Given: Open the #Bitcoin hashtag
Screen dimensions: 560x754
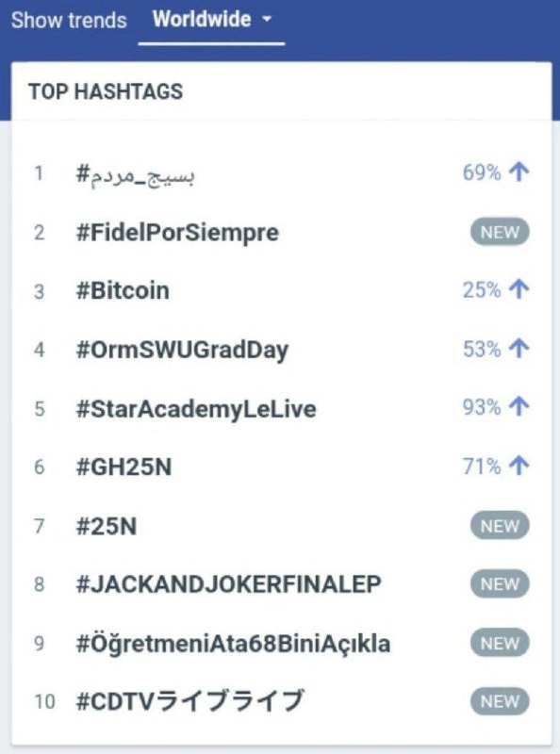Looking at the screenshot, I should (x=123, y=291).
